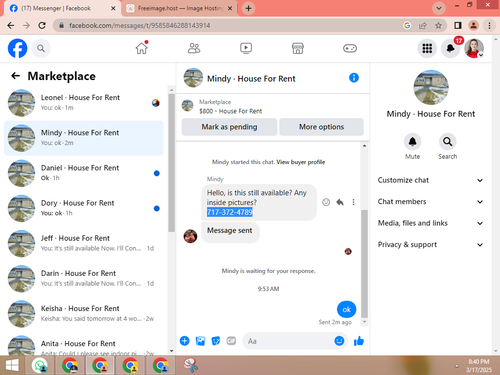Screen dimensions: 500x375
Task: Click More options button
Action: (321, 127)
